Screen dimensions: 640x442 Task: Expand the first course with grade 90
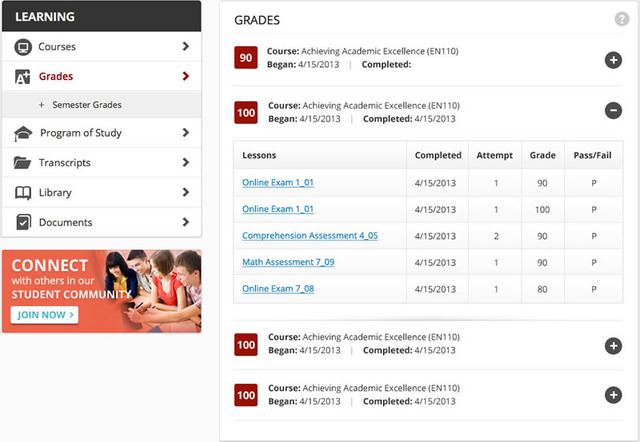click(x=613, y=60)
